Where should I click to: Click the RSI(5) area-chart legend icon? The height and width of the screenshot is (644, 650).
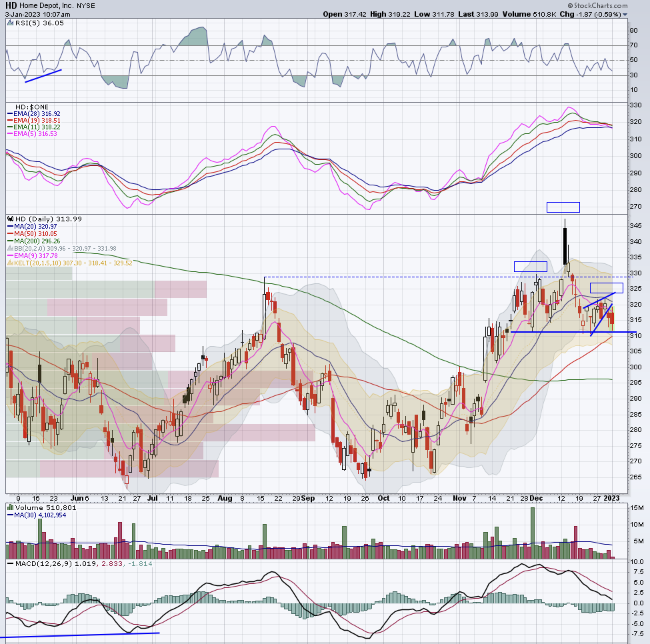pyautogui.click(x=11, y=23)
